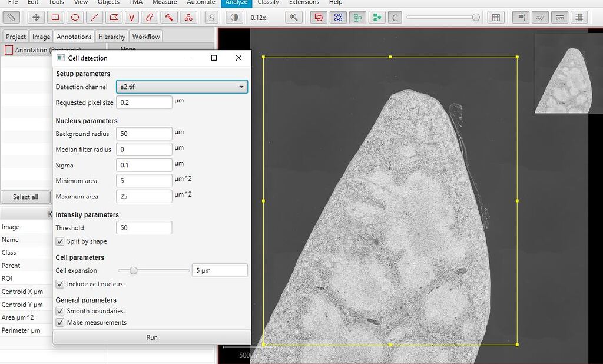
Task: Select the Rectangle annotation tool
Action: pyautogui.click(x=56, y=17)
